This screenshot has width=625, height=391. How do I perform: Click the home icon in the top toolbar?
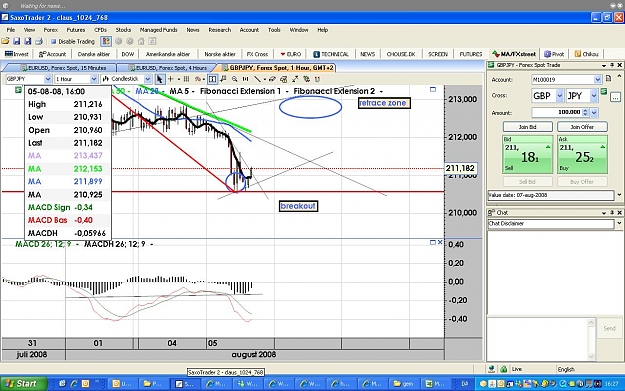pyautogui.click(x=141, y=41)
